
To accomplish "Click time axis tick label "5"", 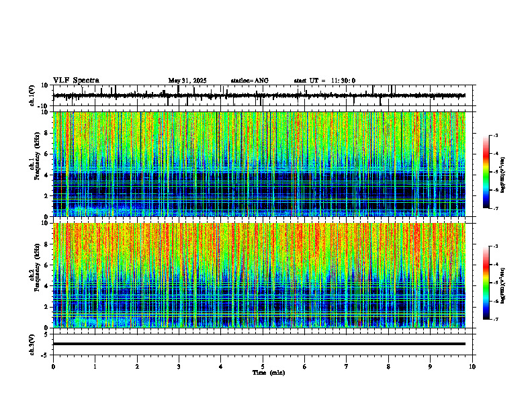I will (x=263, y=367).
